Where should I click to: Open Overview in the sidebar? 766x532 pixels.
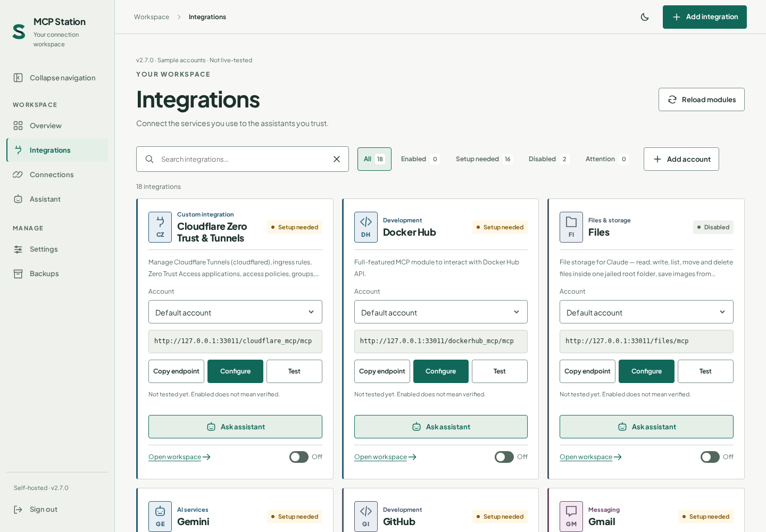(57, 126)
